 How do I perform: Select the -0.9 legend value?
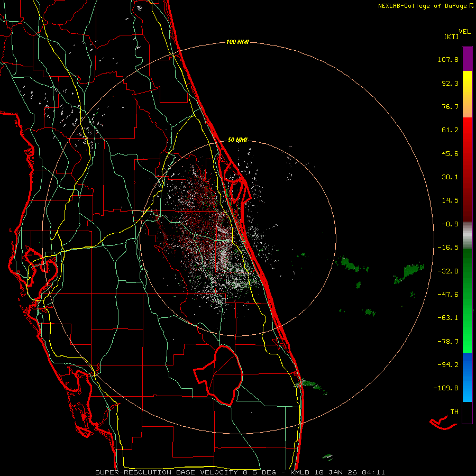click(450, 224)
